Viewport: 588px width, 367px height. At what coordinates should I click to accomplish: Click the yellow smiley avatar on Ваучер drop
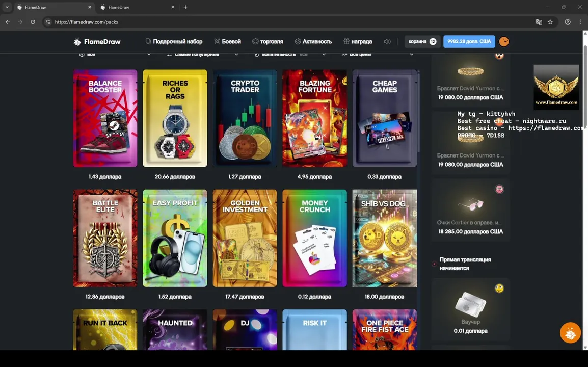click(x=499, y=288)
